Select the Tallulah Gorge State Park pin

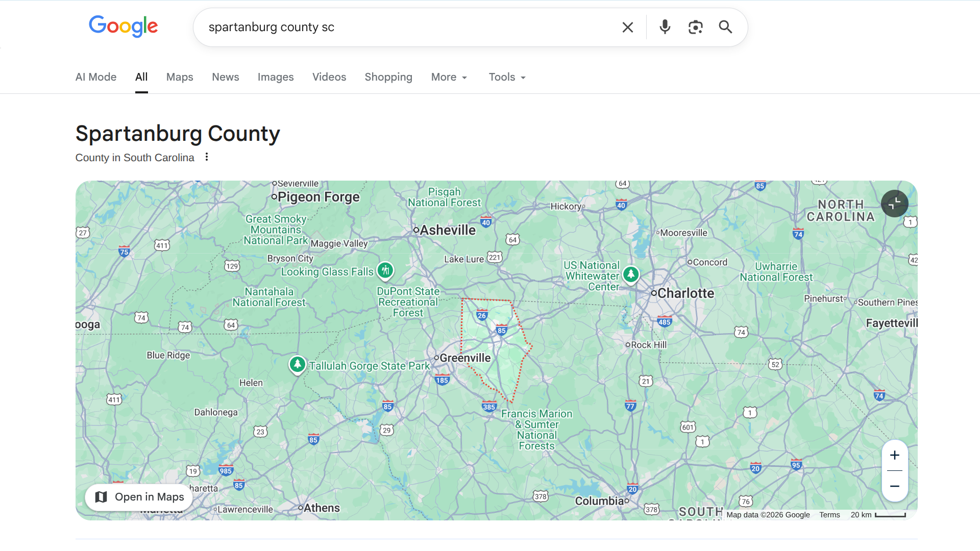point(298,364)
